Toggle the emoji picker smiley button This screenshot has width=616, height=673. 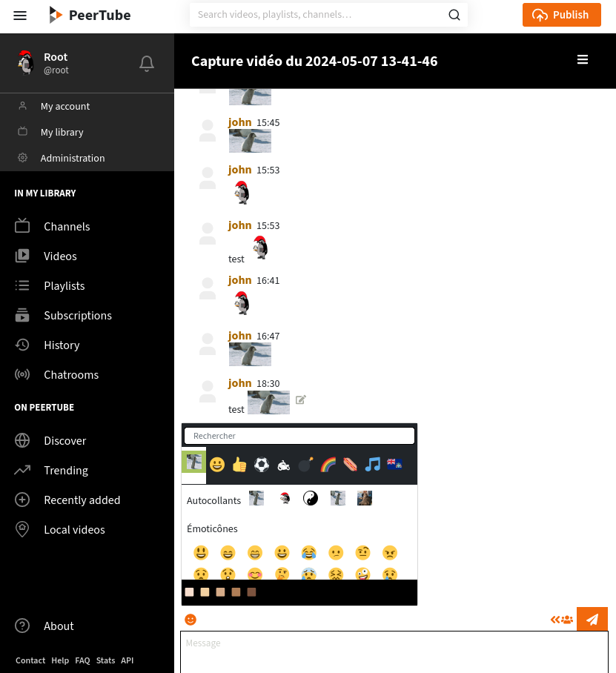tap(191, 620)
